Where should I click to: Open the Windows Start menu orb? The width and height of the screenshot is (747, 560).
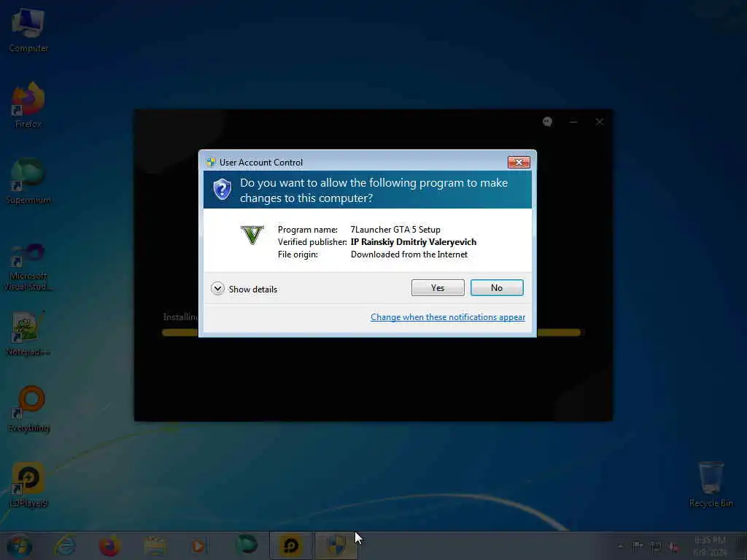click(x=20, y=545)
